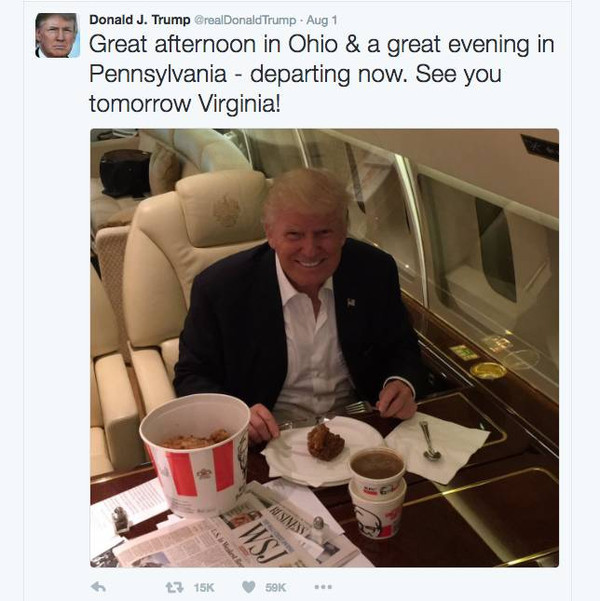Like the tweet with the heart icon
The width and height of the screenshot is (600, 601).
click(x=249, y=587)
